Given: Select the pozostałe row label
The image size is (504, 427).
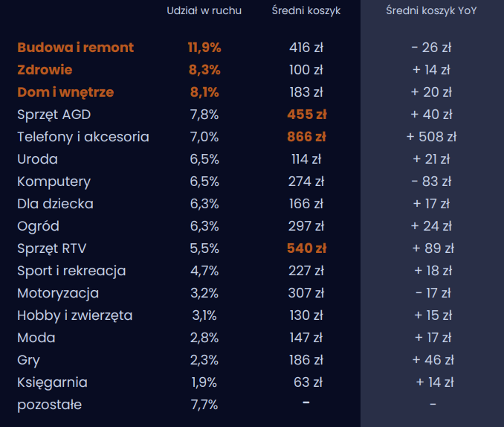Looking at the screenshot, I should tap(49, 405).
